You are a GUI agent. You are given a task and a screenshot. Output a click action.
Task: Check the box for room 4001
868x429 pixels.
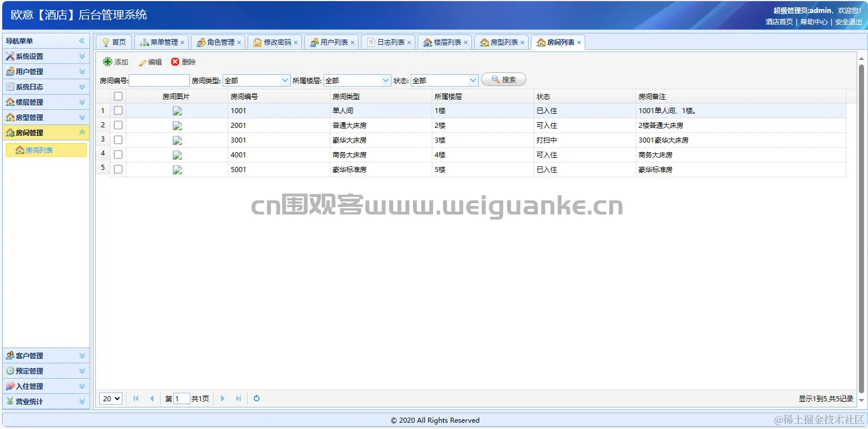tap(118, 155)
